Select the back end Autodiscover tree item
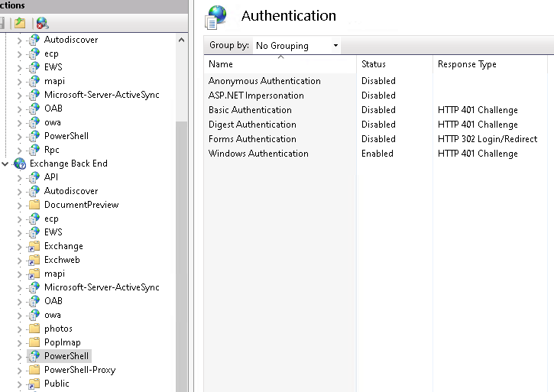This screenshot has height=392, width=554. click(x=71, y=191)
